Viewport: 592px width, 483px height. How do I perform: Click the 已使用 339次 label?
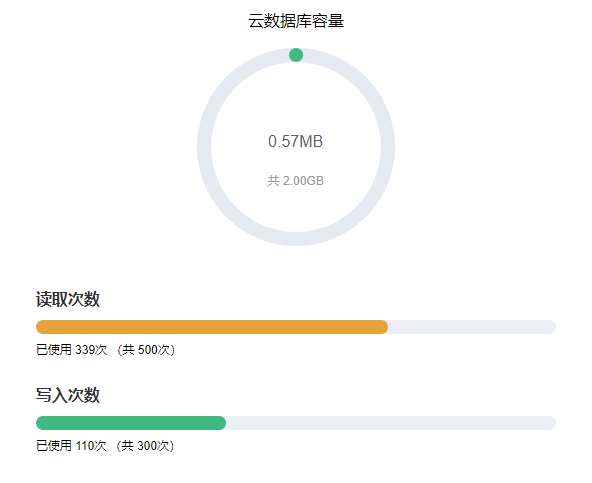click(71, 350)
